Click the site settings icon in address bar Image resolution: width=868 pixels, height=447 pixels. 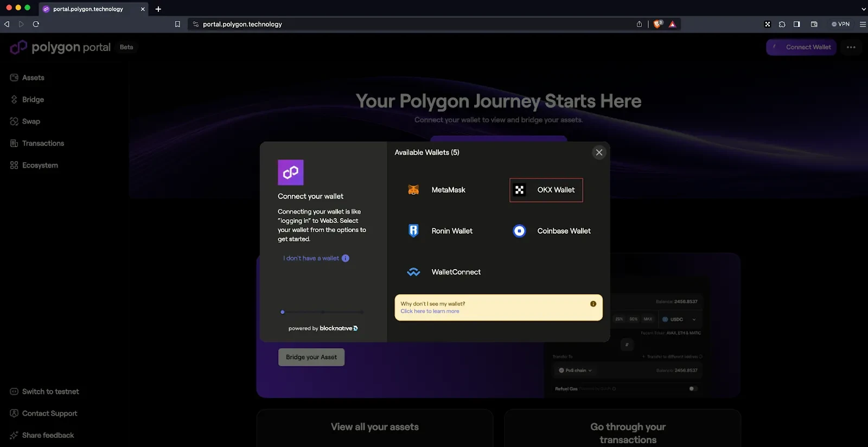tap(196, 24)
